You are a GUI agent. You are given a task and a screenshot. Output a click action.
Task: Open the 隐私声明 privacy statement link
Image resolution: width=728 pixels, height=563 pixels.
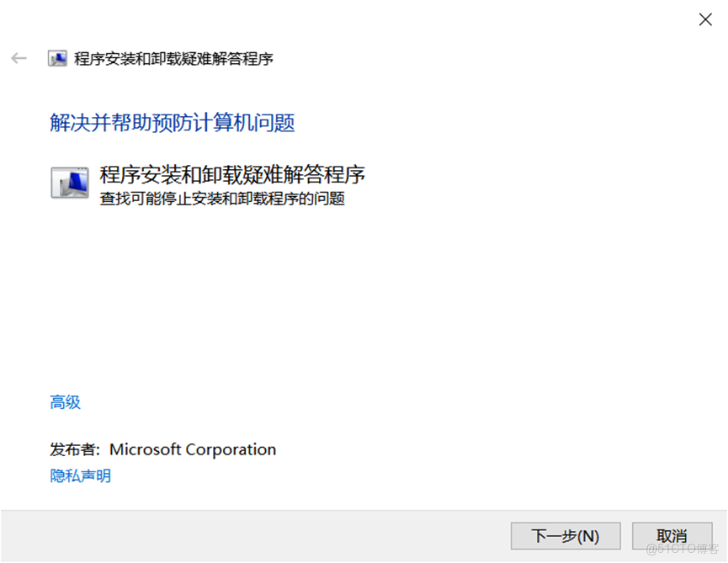tap(81, 476)
